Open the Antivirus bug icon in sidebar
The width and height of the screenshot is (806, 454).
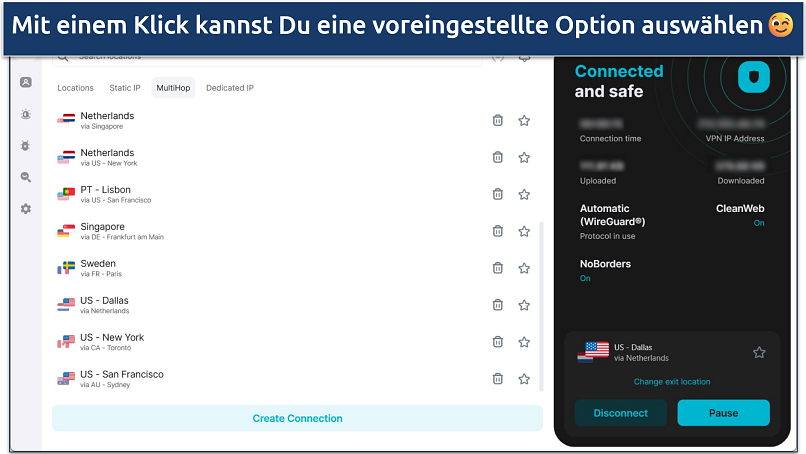pos(26,146)
